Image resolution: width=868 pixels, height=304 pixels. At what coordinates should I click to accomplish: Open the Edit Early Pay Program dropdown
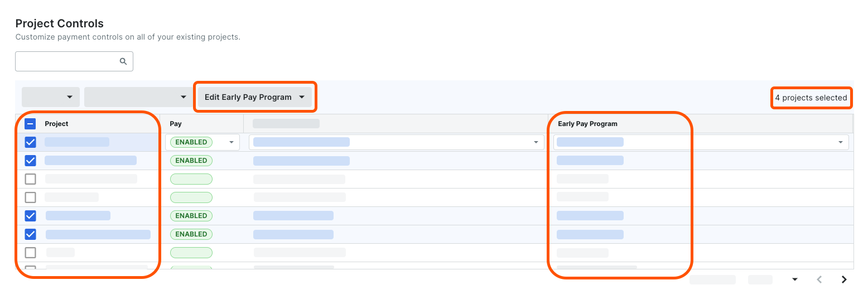pos(255,97)
